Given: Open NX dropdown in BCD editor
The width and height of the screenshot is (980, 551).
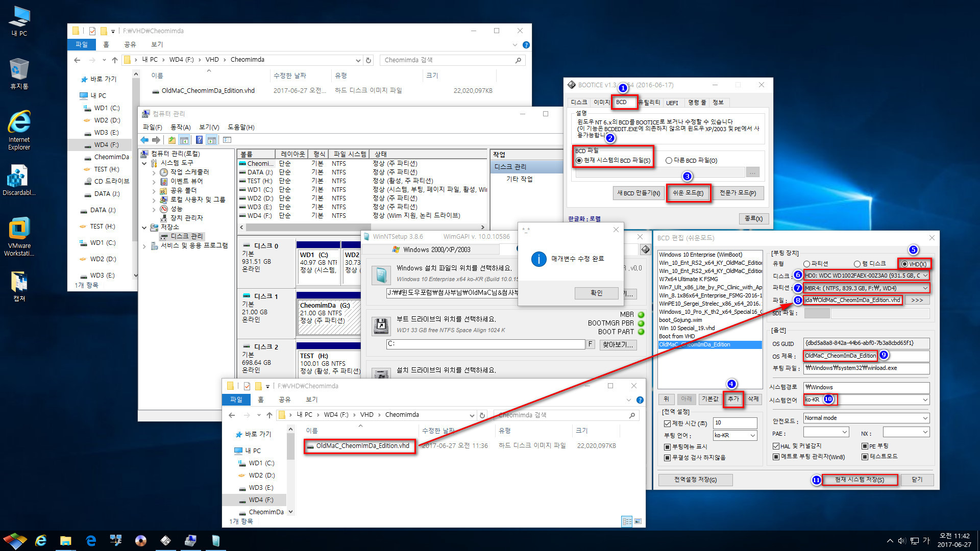Looking at the screenshot, I should (906, 432).
